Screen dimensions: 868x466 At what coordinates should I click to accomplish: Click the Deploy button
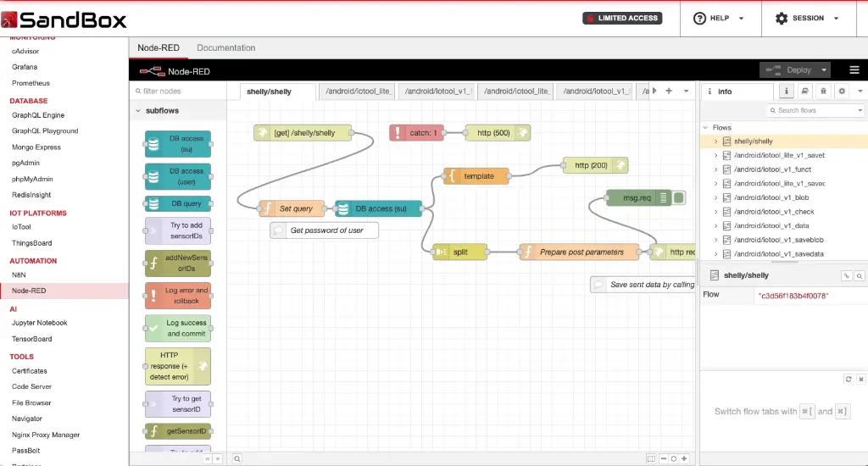pos(789,70)
